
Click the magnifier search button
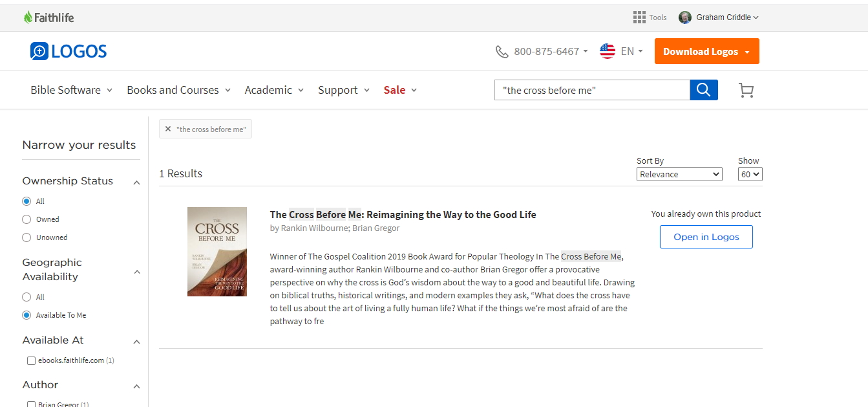[704, 90]
